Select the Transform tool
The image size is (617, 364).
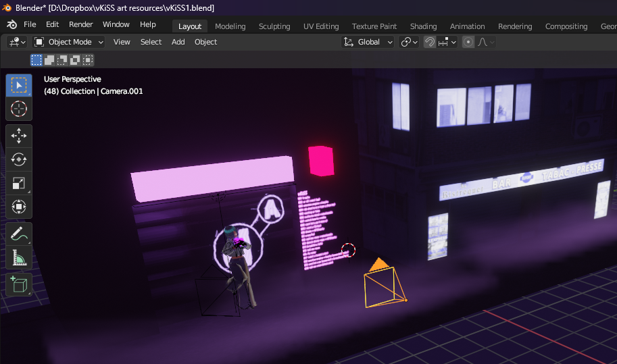[19, 207]
